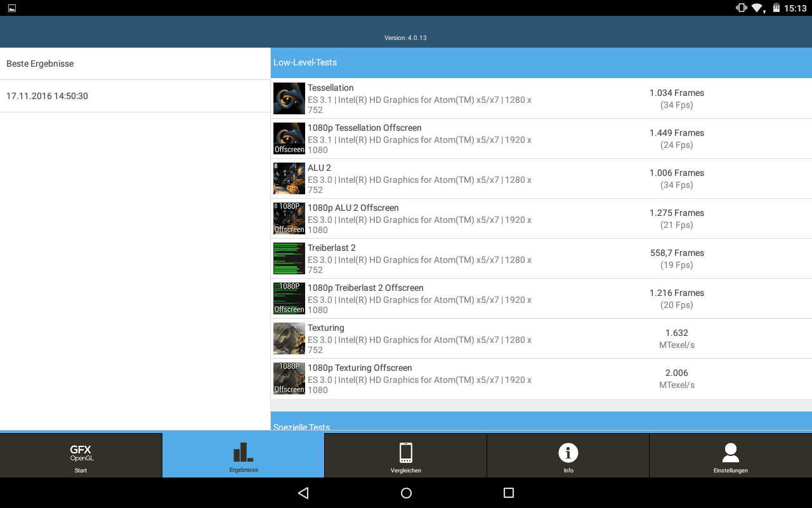
Task: Select the Beste Ergebnisse entry
Action: tap(135, 63)
